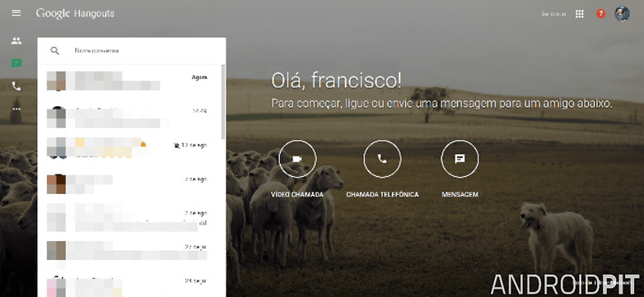Viewport: 644px width, 297px height.
Task: Click the Google Hangouts logo
Action: click(x=75, y=13)
